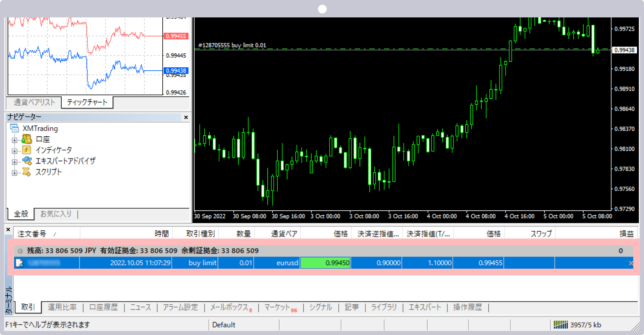The height and width of the screenshot is (335, 644).
Task: Open the マーケット terminal tab
Action: coord(280,307)
